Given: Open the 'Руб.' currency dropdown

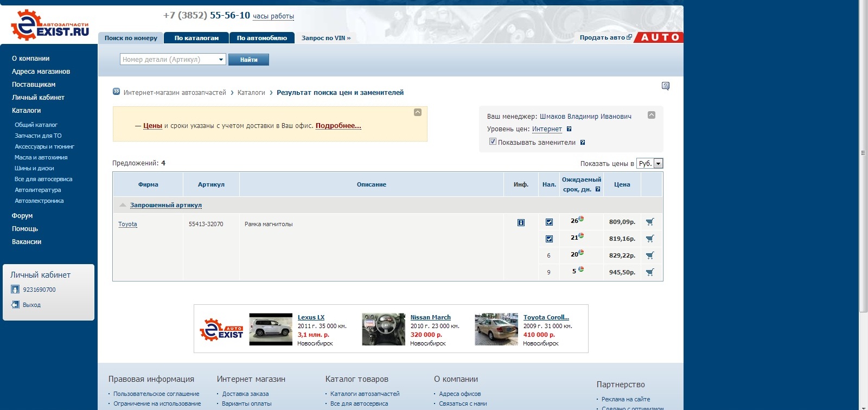Looking at the screenshot, I should point(658,164).
